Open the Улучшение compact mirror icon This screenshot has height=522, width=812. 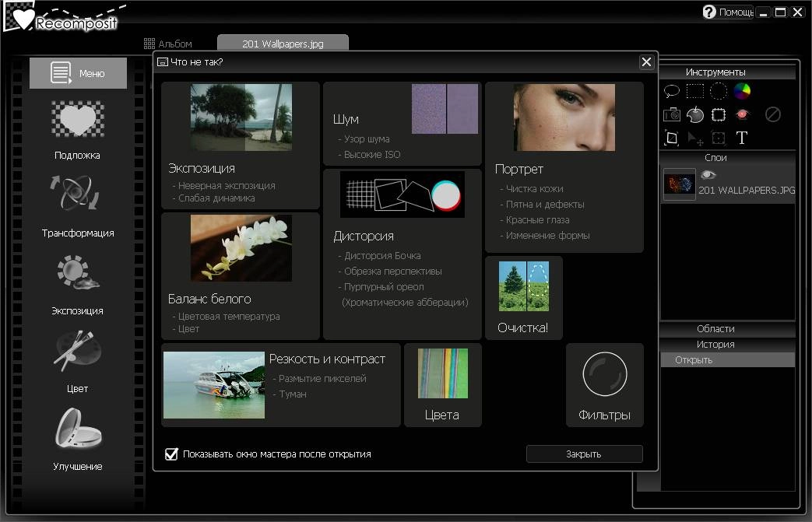point(78,429)
